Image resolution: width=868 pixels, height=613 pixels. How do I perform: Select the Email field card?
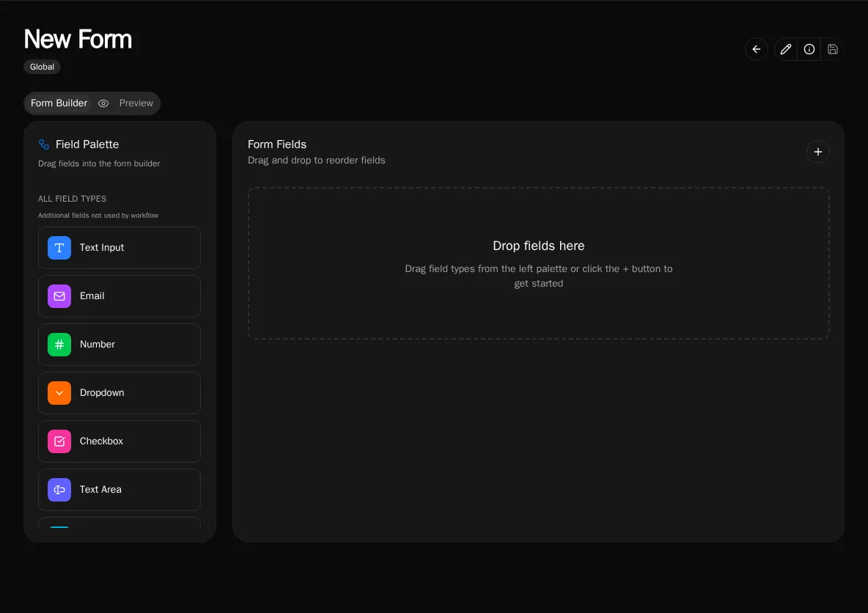tap(119, 296)
